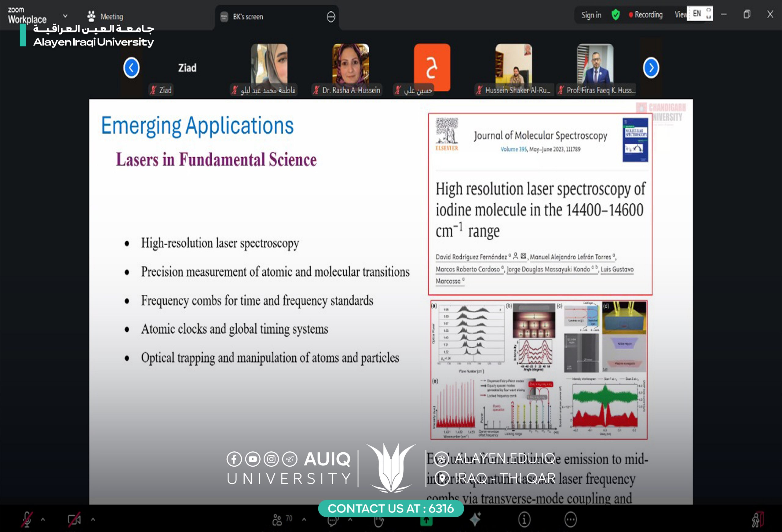Open the meeting info icon

[x=524, y=520]
